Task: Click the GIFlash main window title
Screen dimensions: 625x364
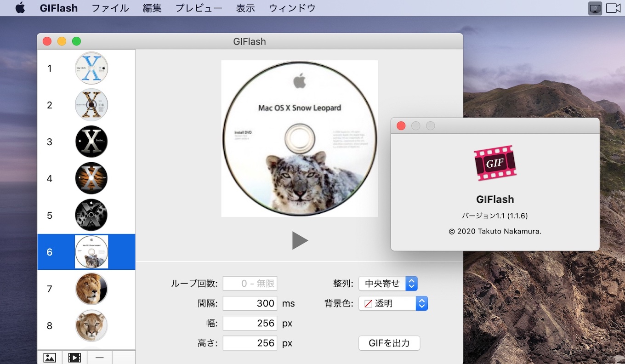Action: 250,41
